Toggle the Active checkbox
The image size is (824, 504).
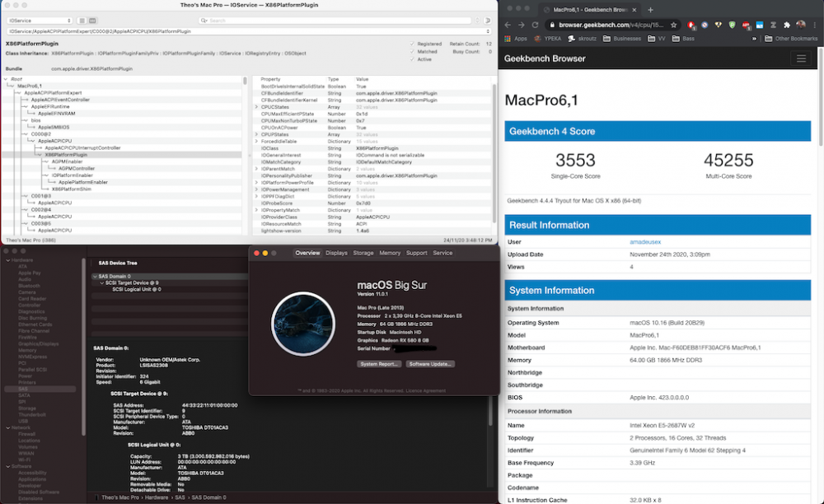[x=412, y=59]
